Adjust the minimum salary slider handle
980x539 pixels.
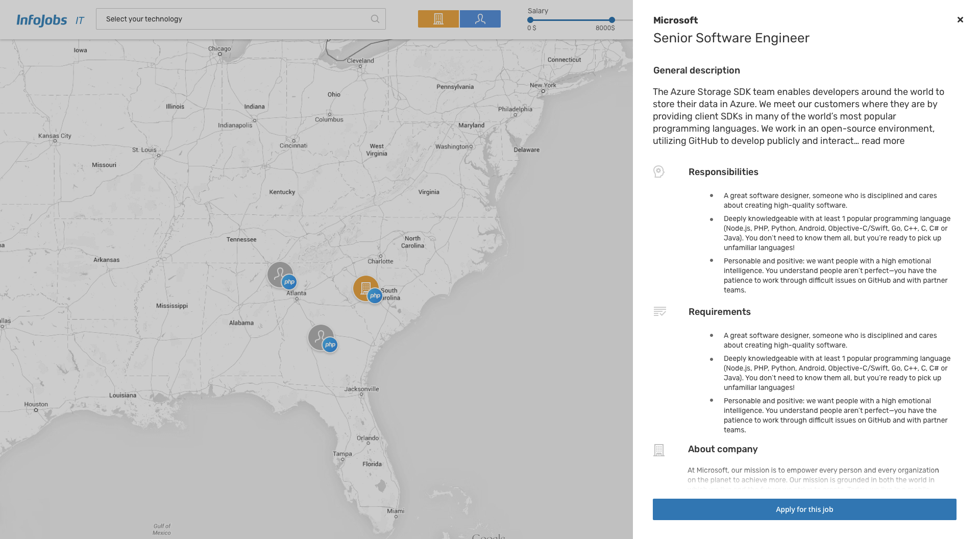pos(530,20)
